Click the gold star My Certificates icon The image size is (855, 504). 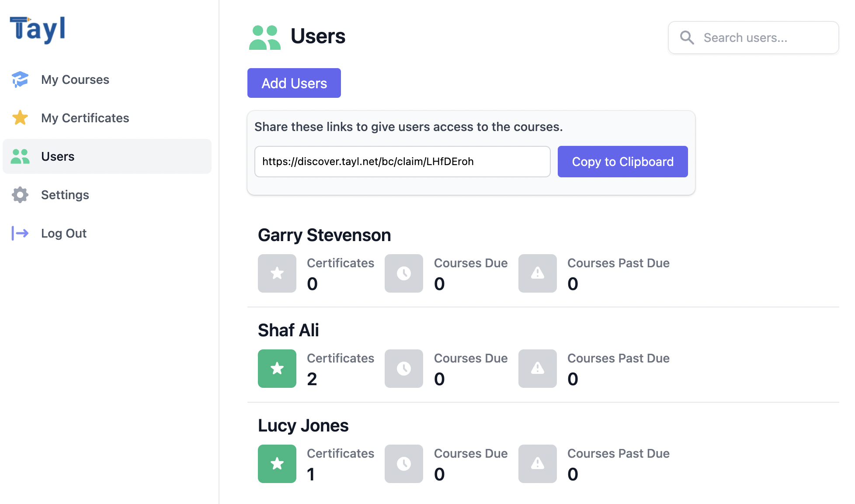coord(20,118)
